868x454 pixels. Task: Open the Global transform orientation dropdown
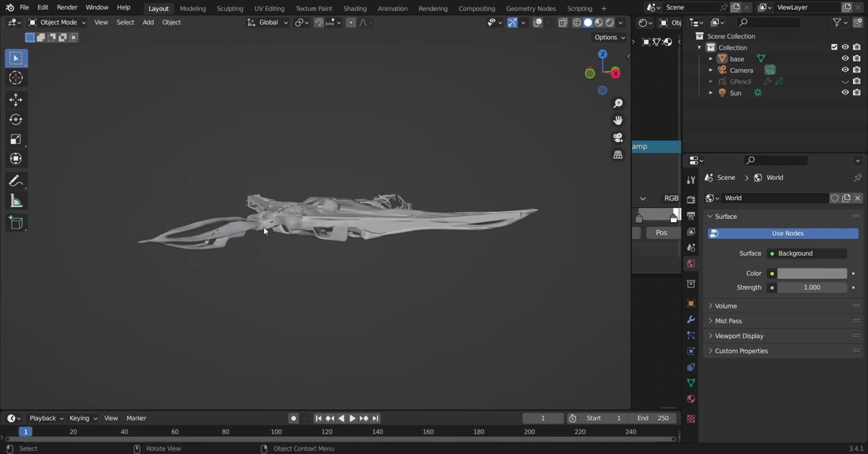tap(267, 22)
